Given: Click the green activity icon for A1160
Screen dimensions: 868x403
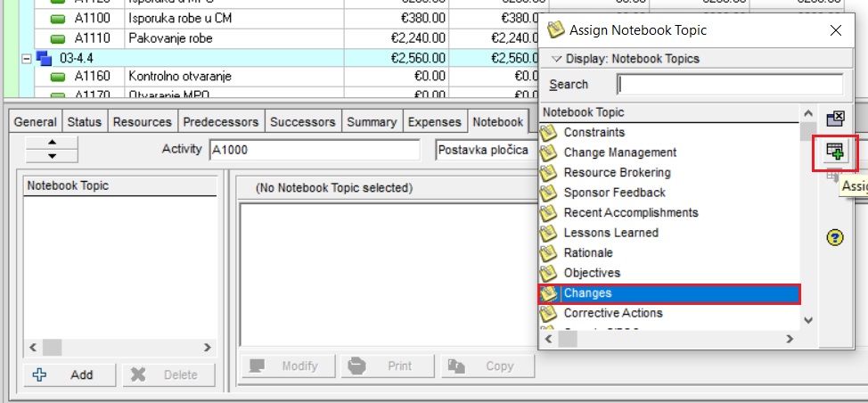Looking at the screenshot, I should [59, 77].
